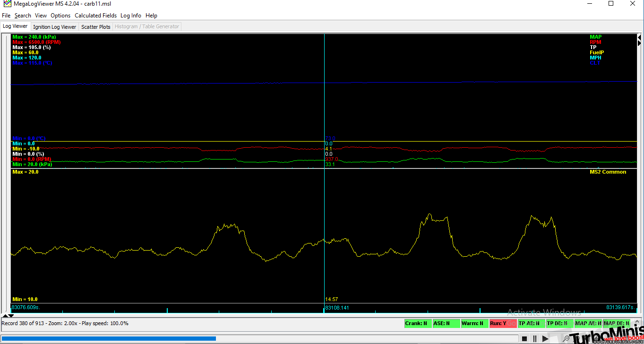Viewport: 644px width, 344px height.
Task: Click the zoom out magnifier icon
Action: [x=566, y=338]
